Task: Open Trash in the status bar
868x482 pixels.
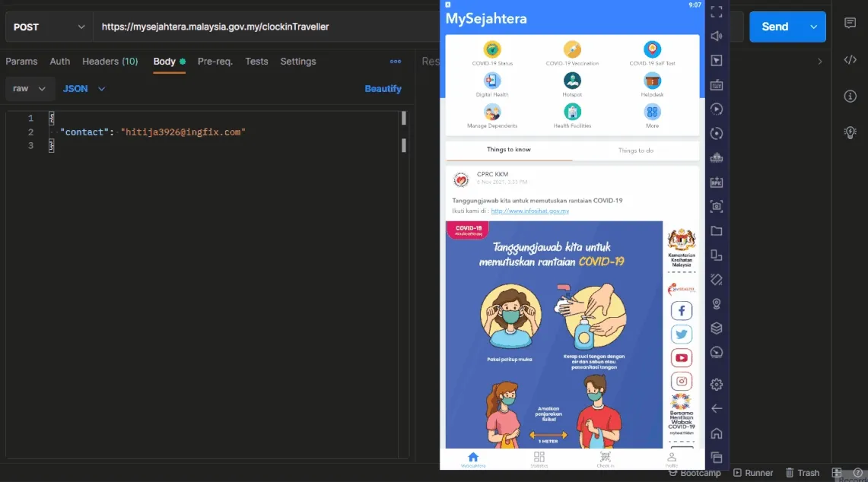Action: click(x=802, y=473)
